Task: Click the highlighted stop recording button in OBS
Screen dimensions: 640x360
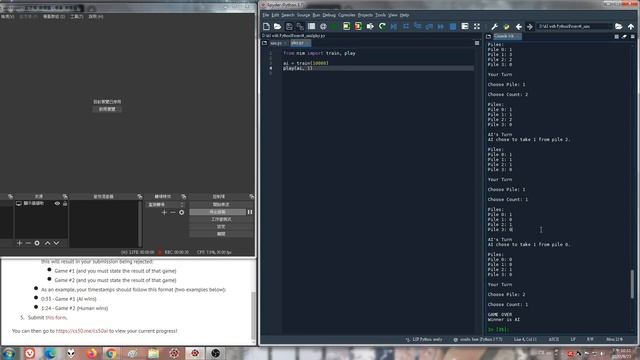Action: [x=218, y=212]
